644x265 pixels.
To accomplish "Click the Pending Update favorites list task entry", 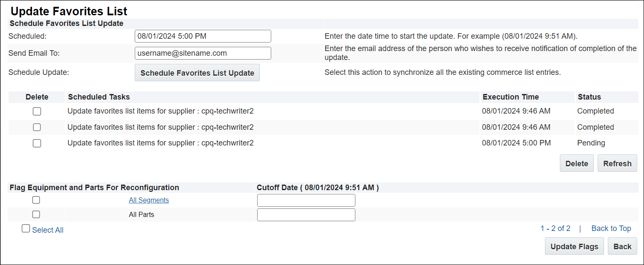I will point(160,143).
